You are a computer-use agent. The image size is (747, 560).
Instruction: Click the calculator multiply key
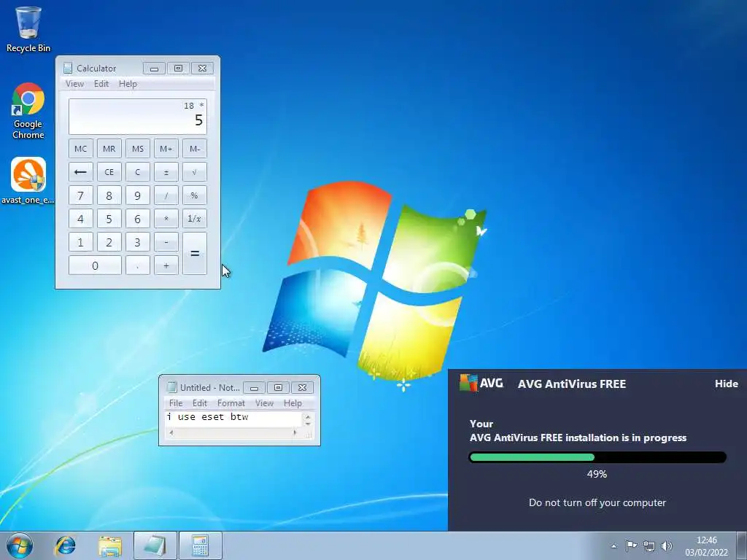coord(166,219)
